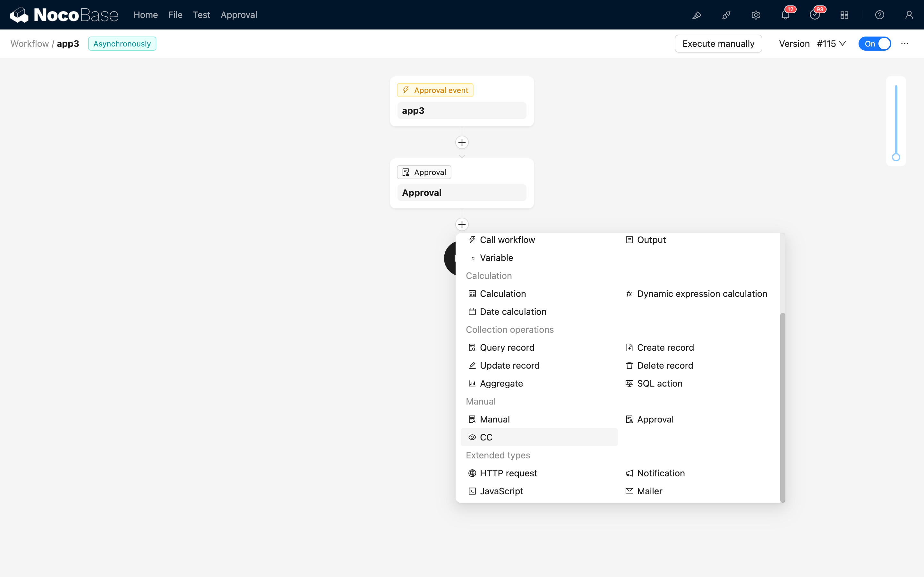Viewport: 924px width, 577px height.
Task: Toggle the workflow On switch
Action: (x=874, y=44)
